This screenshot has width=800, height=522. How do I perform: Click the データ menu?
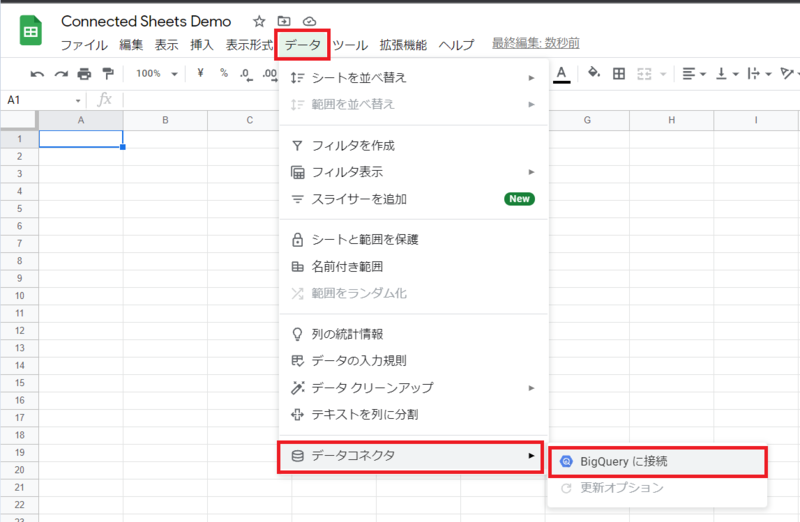[x=303, y=45]
